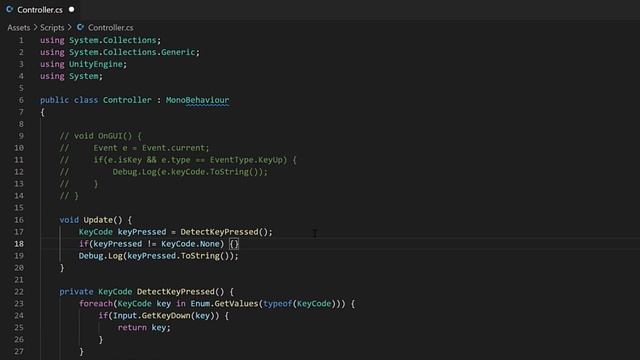
Task: Click commented 'Debug.Log(e.keyCode.ToString());' line
Action: tap(190, 172)
